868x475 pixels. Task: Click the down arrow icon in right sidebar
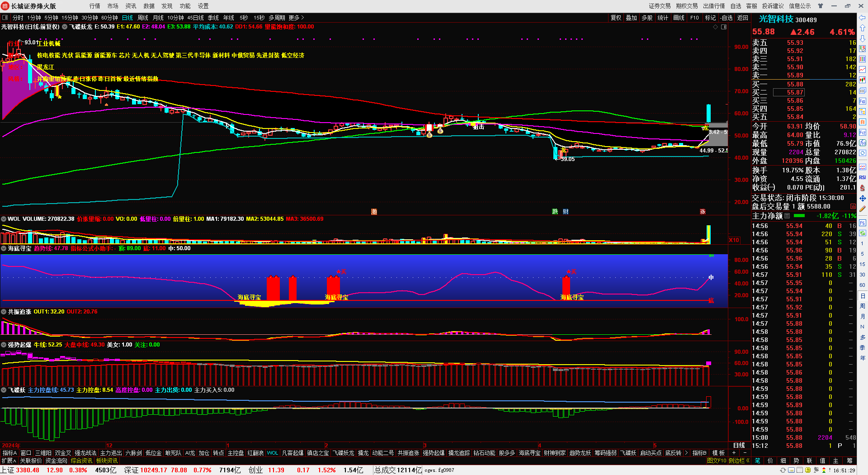[863, 38]
